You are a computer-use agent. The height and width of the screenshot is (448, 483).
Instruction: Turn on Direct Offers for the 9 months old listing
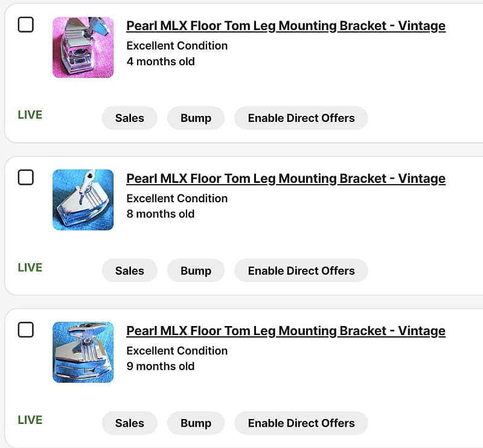[x=301, y=423]
